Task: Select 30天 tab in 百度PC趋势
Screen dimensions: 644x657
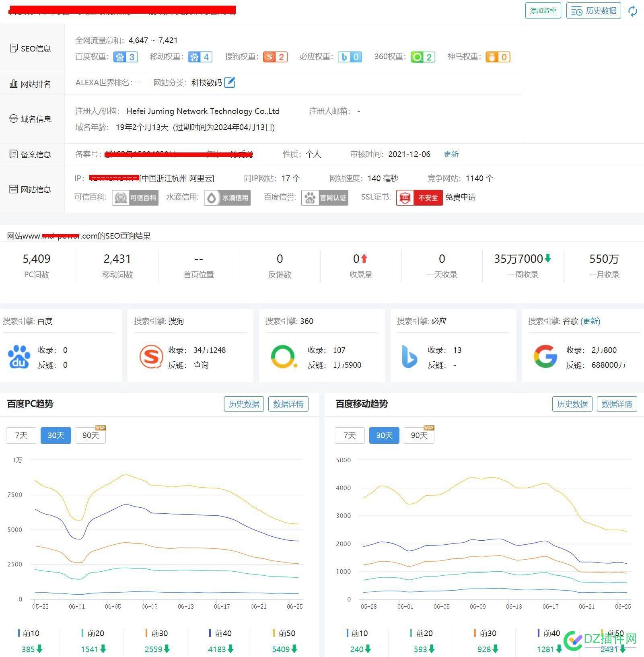Action: tap(56, 435)
